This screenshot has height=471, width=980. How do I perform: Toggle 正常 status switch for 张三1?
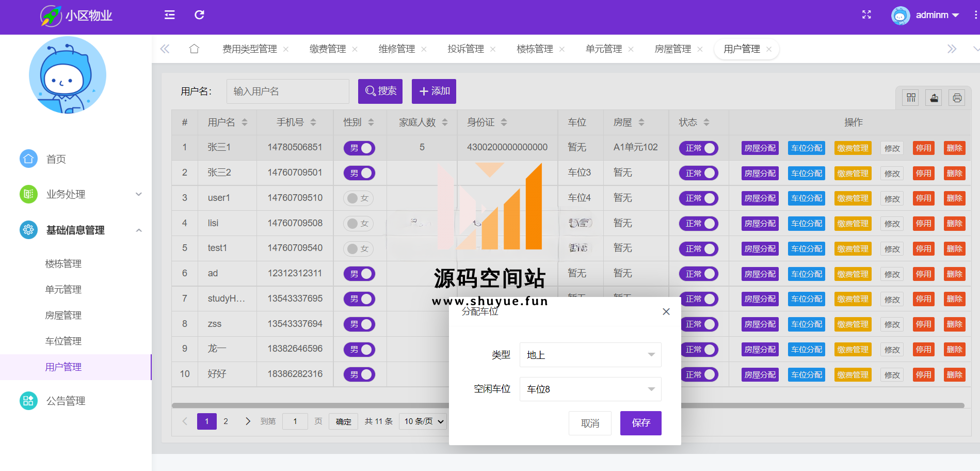[699, 148]
